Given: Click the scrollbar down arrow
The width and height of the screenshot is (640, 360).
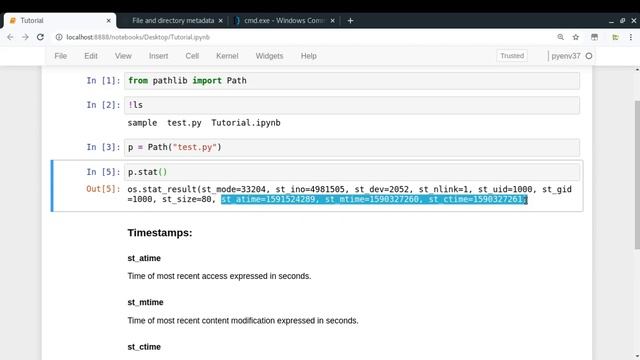Looking at the screenshot, I should tap(637, 356).
